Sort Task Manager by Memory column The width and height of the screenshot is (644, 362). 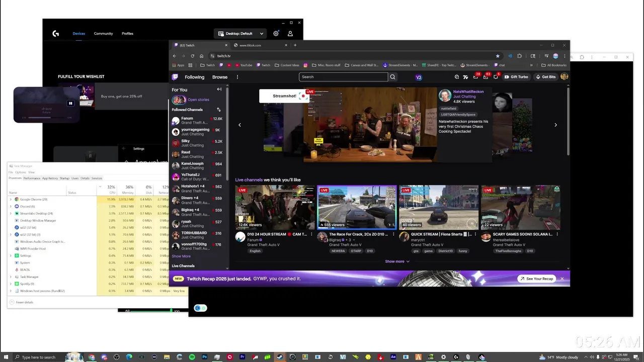click(x=127, y=190)
